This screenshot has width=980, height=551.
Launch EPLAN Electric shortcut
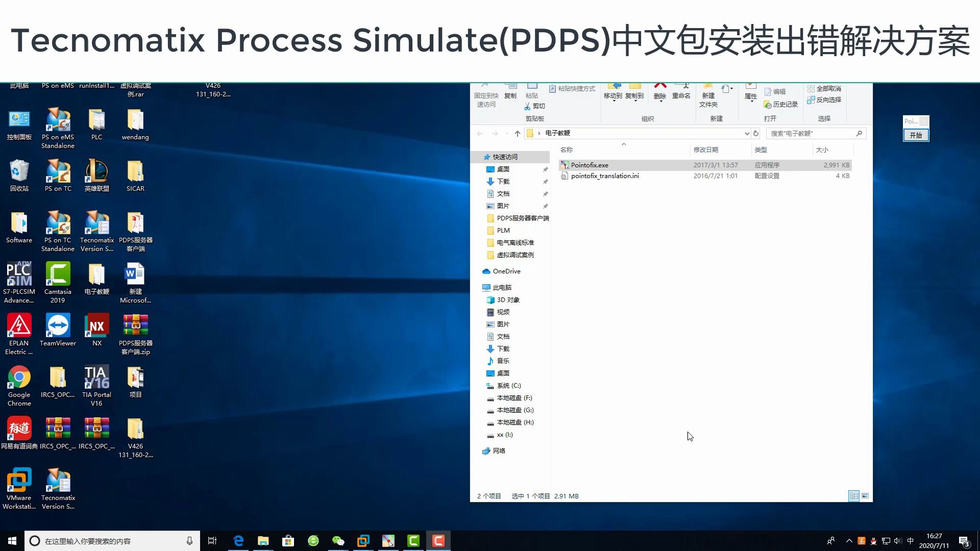coord(19,335)
